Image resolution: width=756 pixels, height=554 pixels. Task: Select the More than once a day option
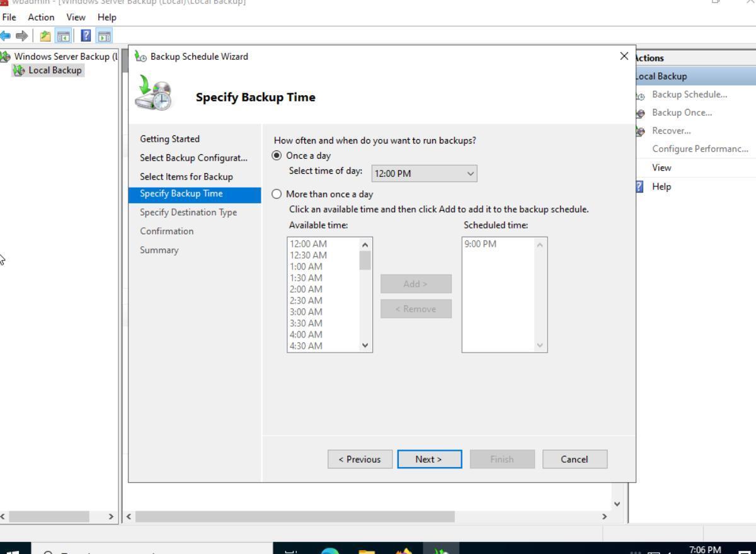[x=276, y=195]
